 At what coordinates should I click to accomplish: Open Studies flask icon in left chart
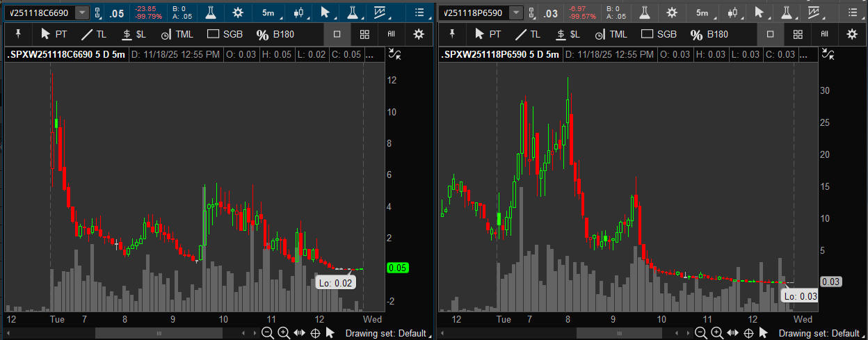[211, 13]
